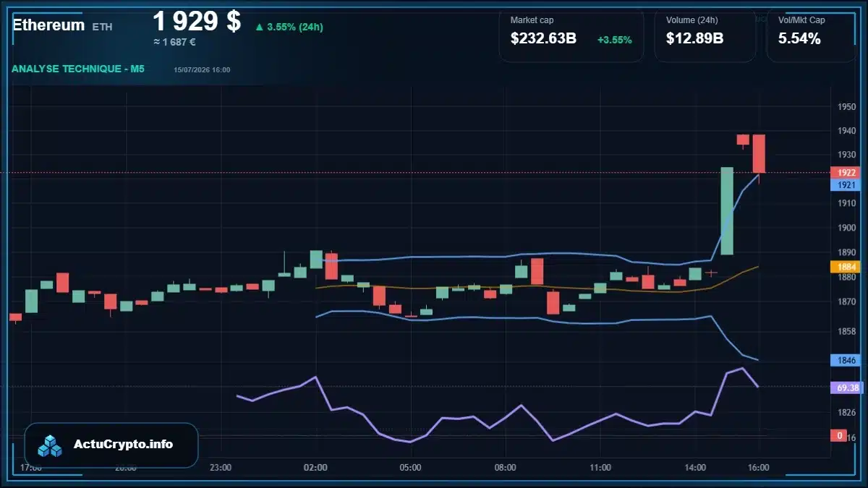Click the ≈ 1 687 € price
868x488 pixels.
(174, 42)
